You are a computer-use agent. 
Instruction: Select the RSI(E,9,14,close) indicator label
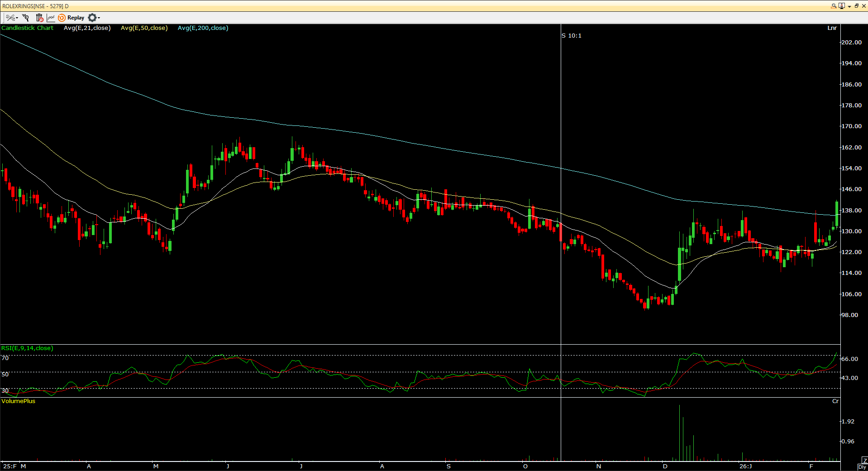coord(27,348)
